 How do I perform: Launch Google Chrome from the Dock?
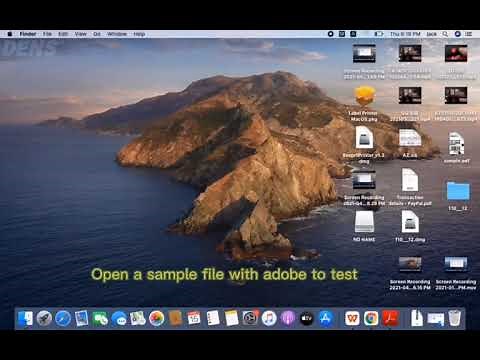(x=371, y=318)
